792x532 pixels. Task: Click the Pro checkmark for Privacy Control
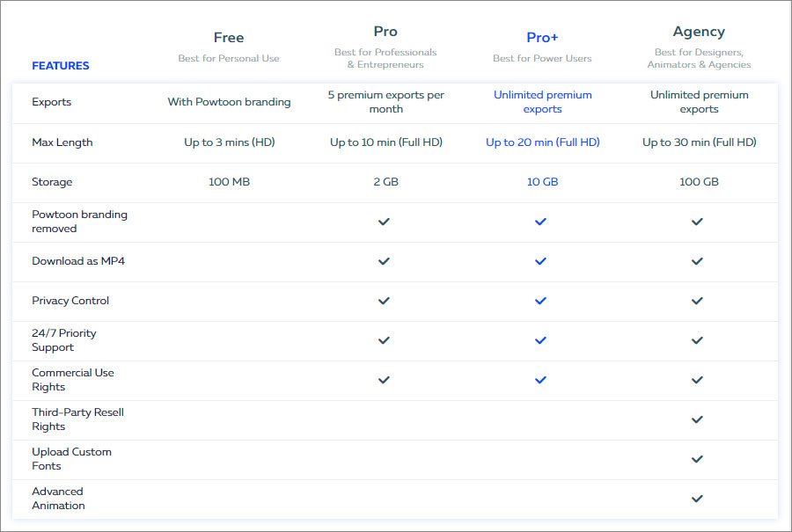point(384,301)
